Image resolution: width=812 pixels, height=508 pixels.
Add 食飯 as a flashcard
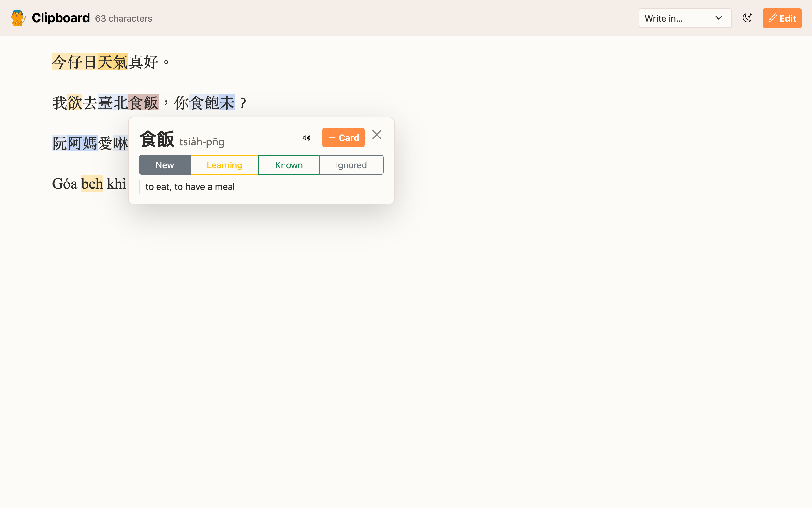pyautogui.click(x=343, y=137)
